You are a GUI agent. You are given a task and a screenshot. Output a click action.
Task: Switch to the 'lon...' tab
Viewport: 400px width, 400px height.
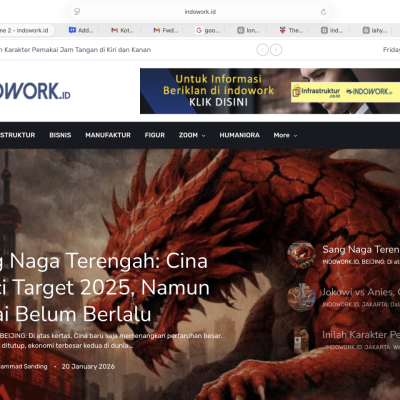tap(248, 30)
